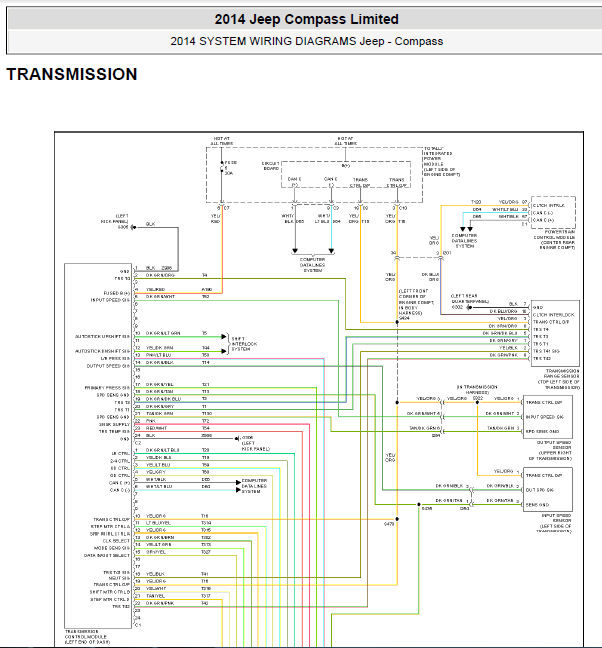This screenshot has width=602, height=648.
Task: Select the "DATA INPUT SELECT" pin label
Action: (x=107, y=555)
